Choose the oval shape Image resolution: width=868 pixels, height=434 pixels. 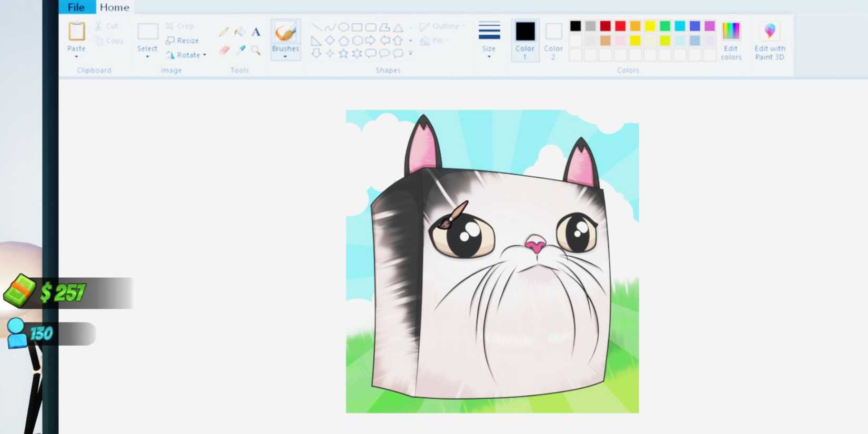click(x=344, y=27)
